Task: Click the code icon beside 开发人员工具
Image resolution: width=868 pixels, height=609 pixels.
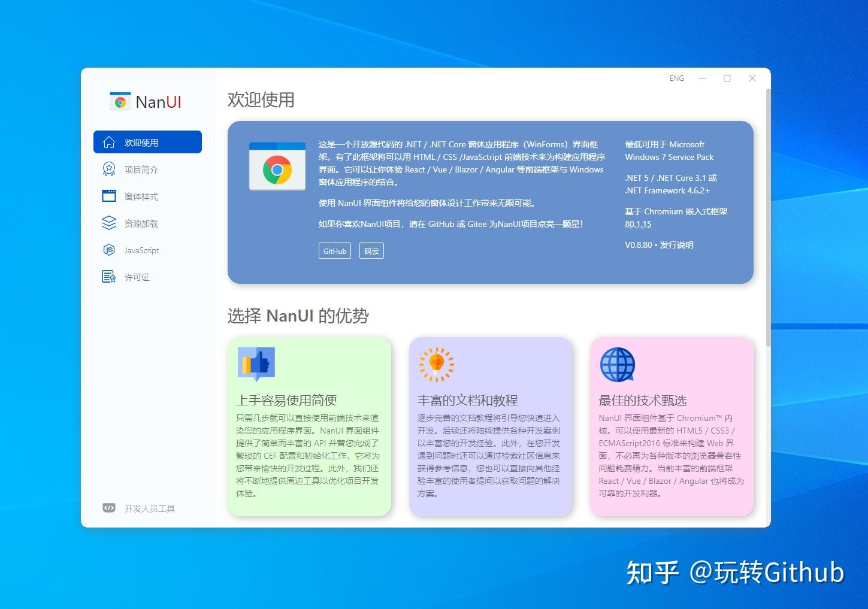Action: click(x=108, y=508)
